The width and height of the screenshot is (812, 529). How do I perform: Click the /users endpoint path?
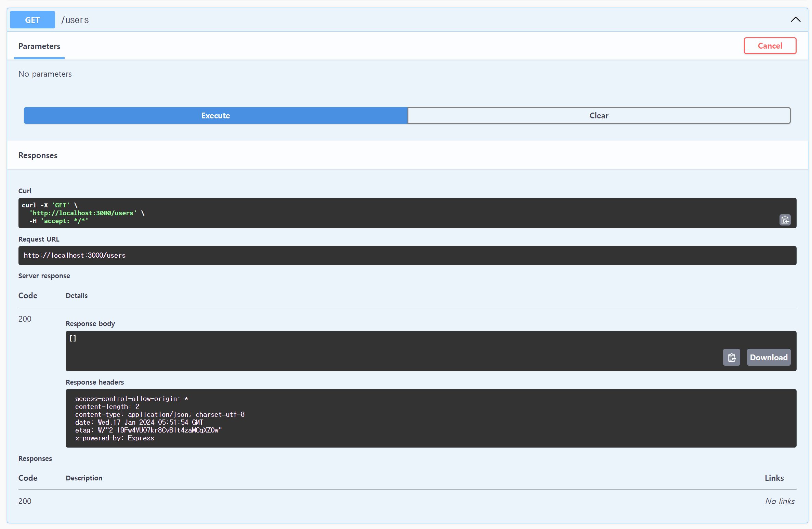(75, 20)
